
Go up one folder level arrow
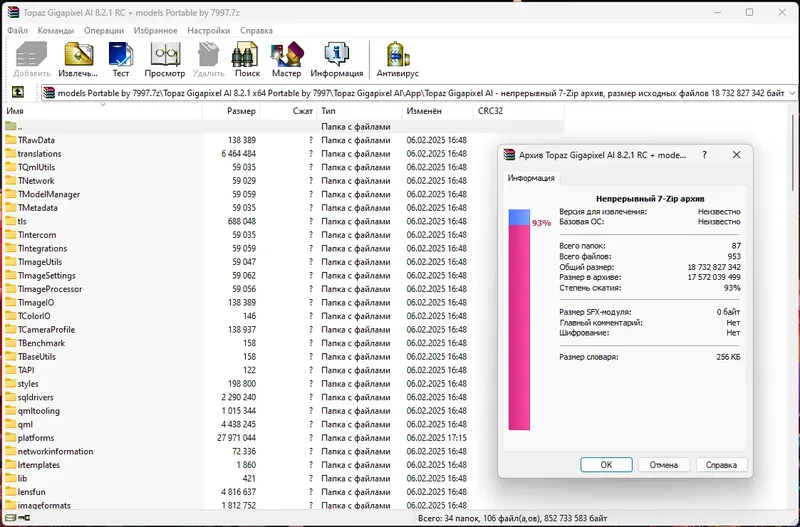coord(17,92)
